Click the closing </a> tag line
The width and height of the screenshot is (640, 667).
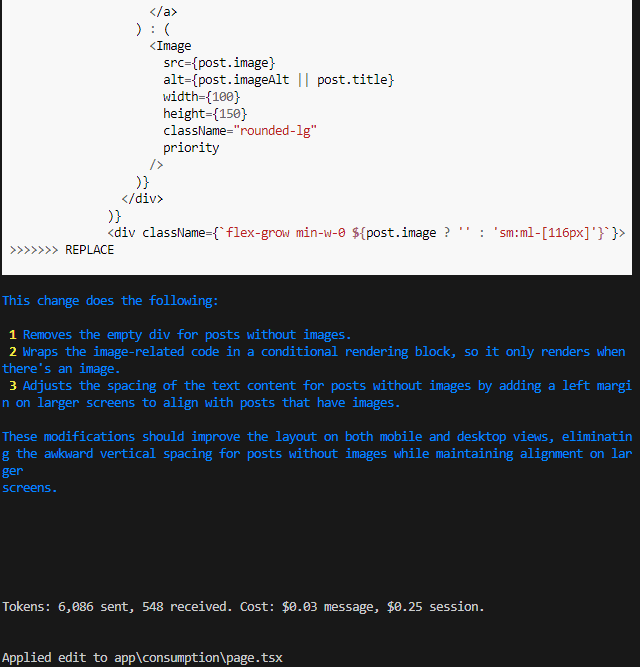coord(164,12)
